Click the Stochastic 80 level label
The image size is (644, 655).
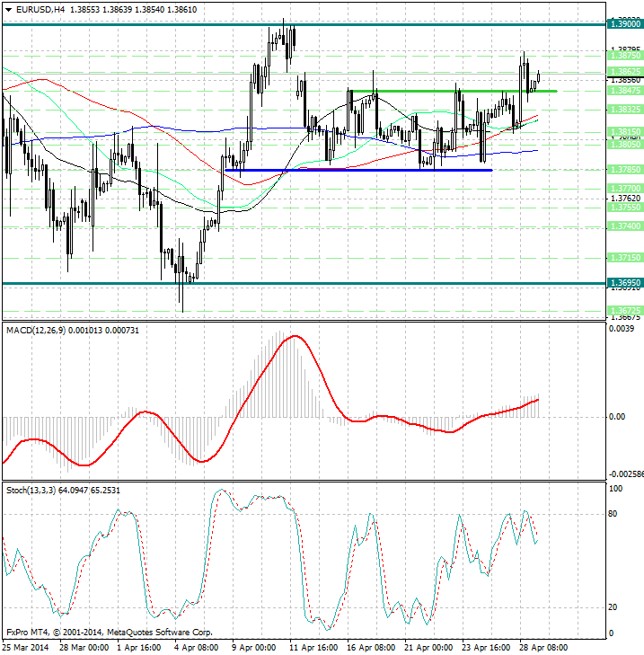[x=613, y=514]
